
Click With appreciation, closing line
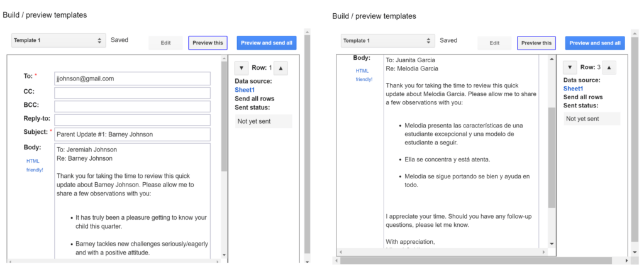(410, 242)
